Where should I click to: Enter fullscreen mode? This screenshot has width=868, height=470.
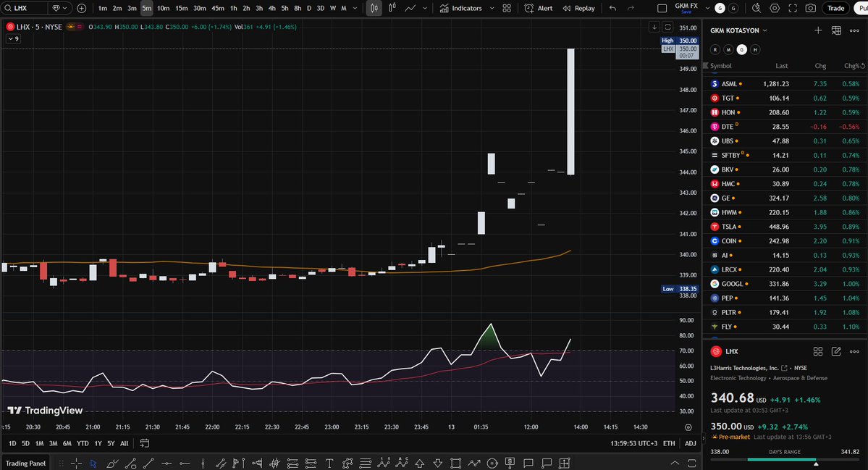coord(793,8)
